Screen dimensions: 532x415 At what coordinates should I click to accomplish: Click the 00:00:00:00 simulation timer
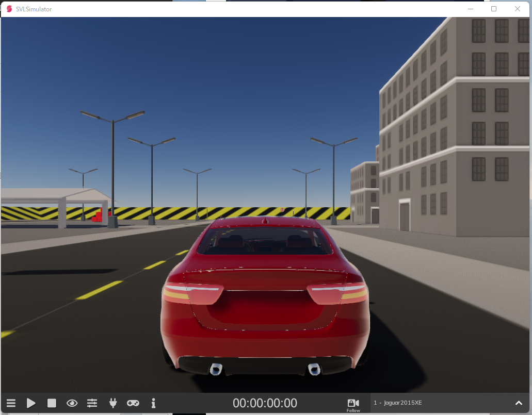click(265, 403)
